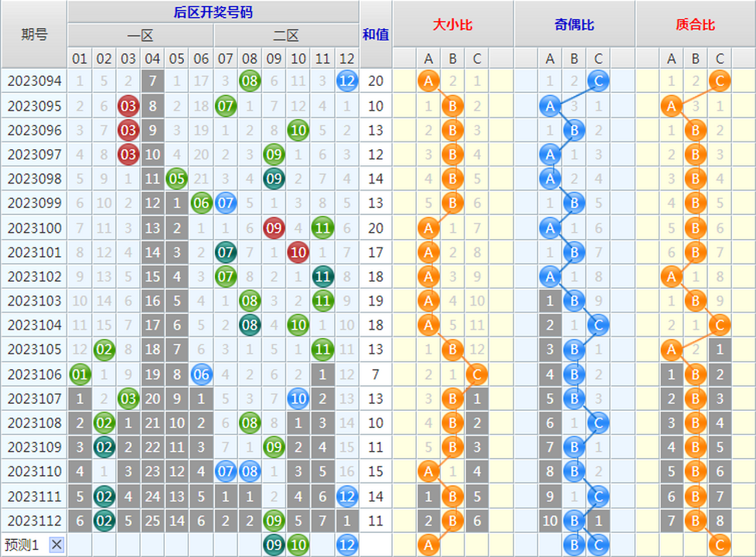Click the blue 07 ball in row 2023099
756x557 pixels.
click(226, 203)
